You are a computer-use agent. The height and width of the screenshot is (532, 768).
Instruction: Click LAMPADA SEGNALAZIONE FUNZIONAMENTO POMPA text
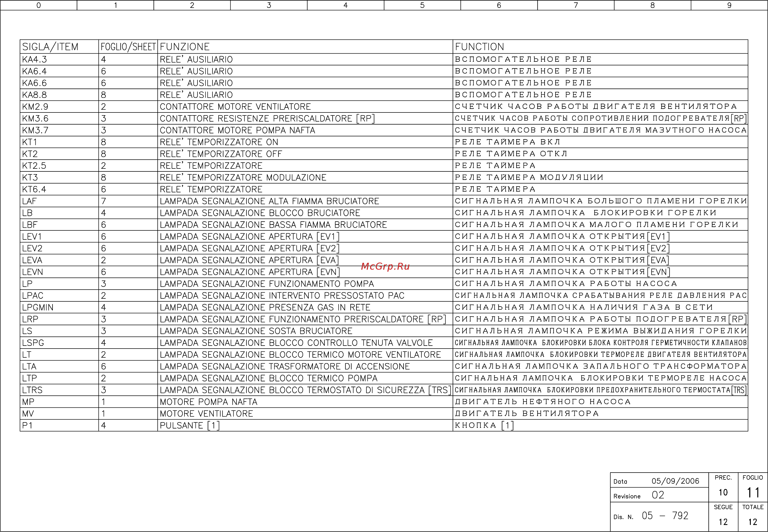267,284
